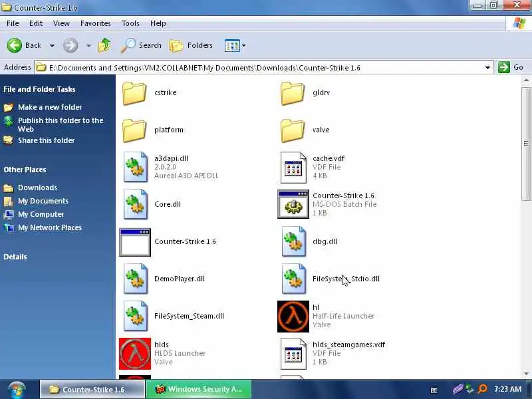Screen dimensions: 532x399
Task: Open the Tools menu
Action: (130, 23)
